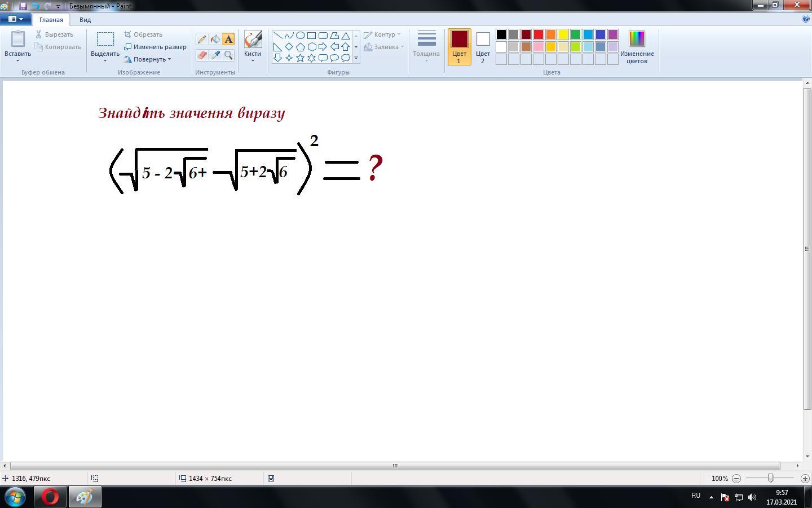Open Opera browser from the taskbar

pyautogui.click(x=50, y=497)
